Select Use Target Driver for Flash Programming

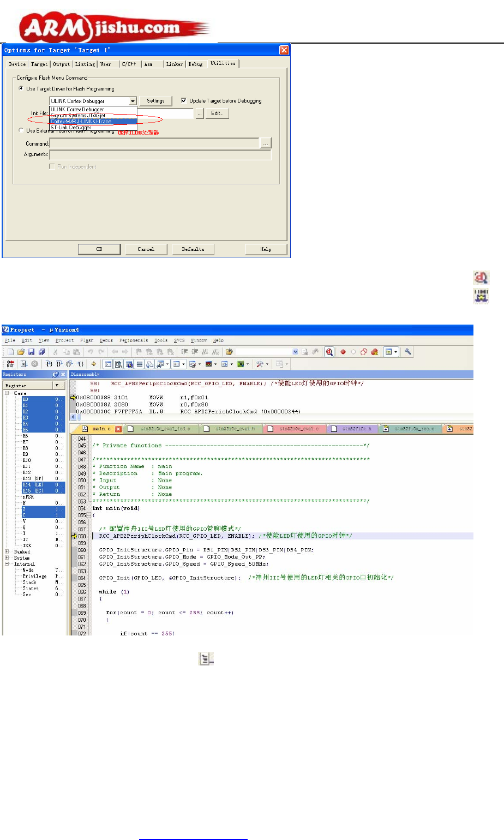tap(22, 88)
